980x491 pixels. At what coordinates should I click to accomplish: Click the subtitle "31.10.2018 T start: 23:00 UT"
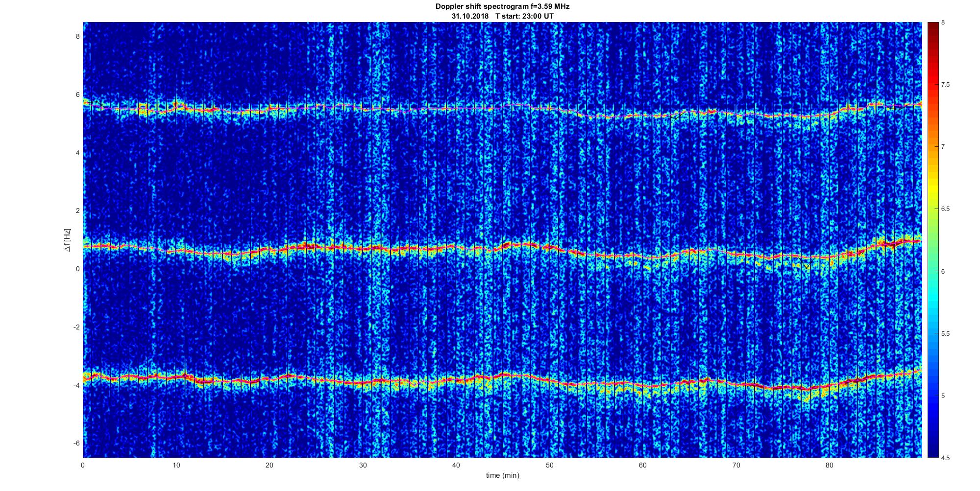(x=502, y=16)
